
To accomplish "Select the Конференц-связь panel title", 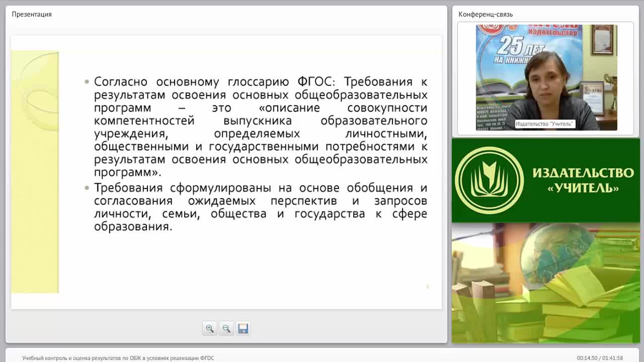I will [x=486, y=14].
